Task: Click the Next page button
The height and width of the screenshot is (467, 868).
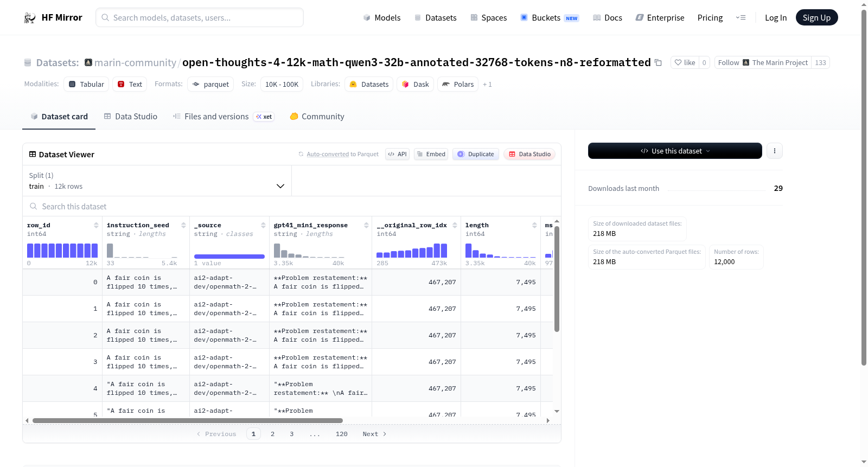Action: [374, 434]
